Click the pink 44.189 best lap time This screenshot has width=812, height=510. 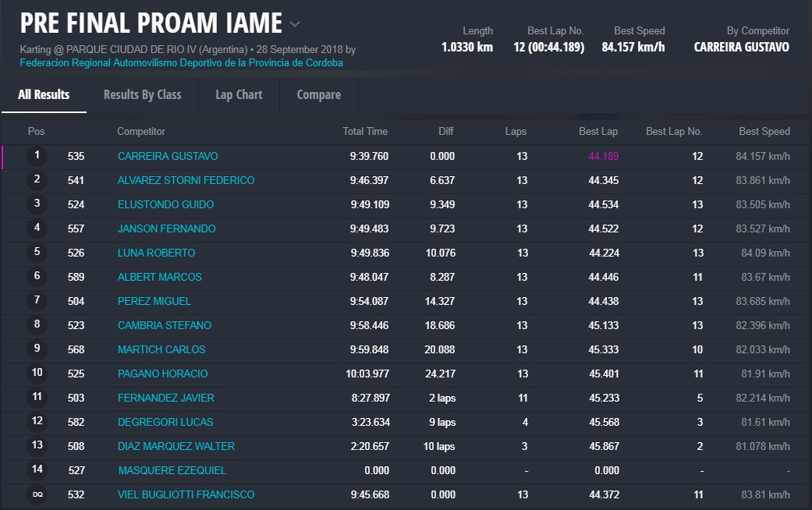603,156
